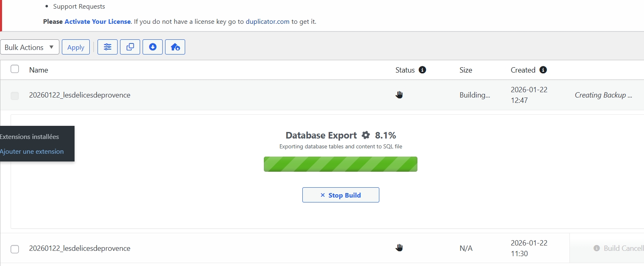Click the spinning gear beside Database Export

tap(366, 135)
